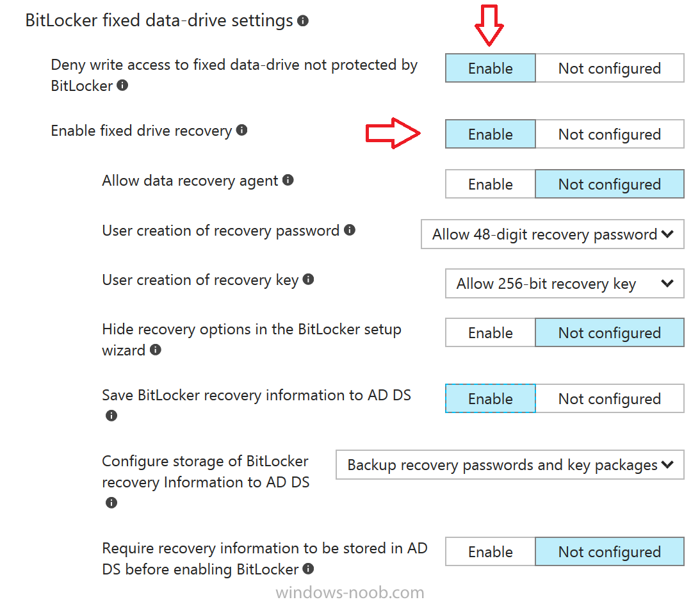Open info icon for Hide recovery options wizard
The height and width of the screenshot is (602, 700).
[x=156, y=350]
